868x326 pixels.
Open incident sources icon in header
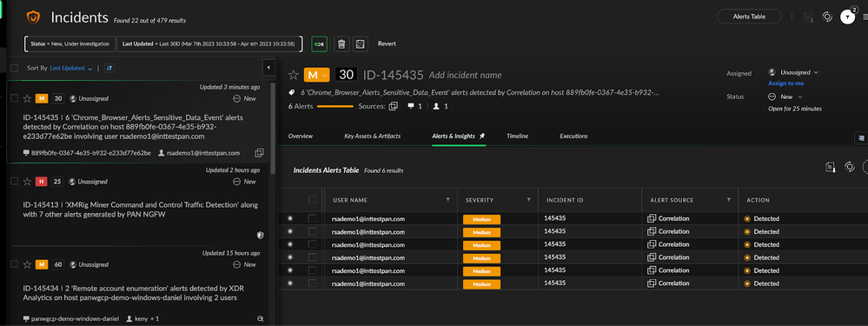pos(393,106)
